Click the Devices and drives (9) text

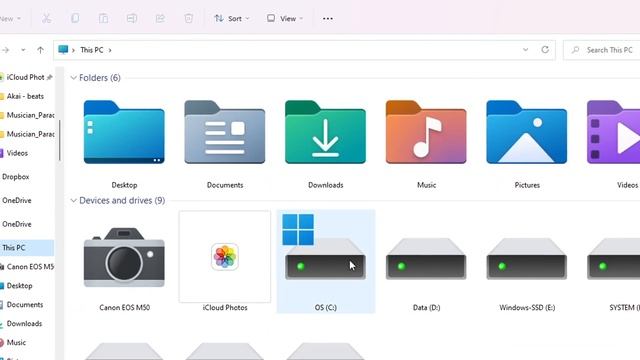tap(122, 200)
